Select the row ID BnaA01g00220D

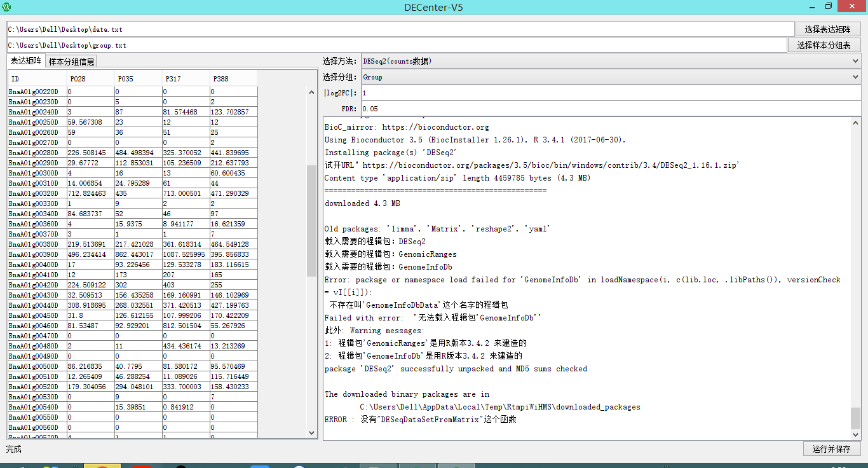(x=37, y=92)
